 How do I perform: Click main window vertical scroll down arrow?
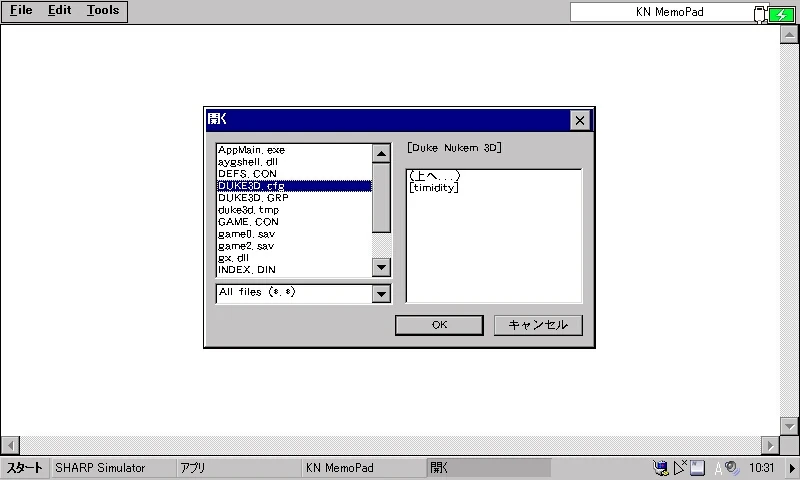(x=789, y=426)
